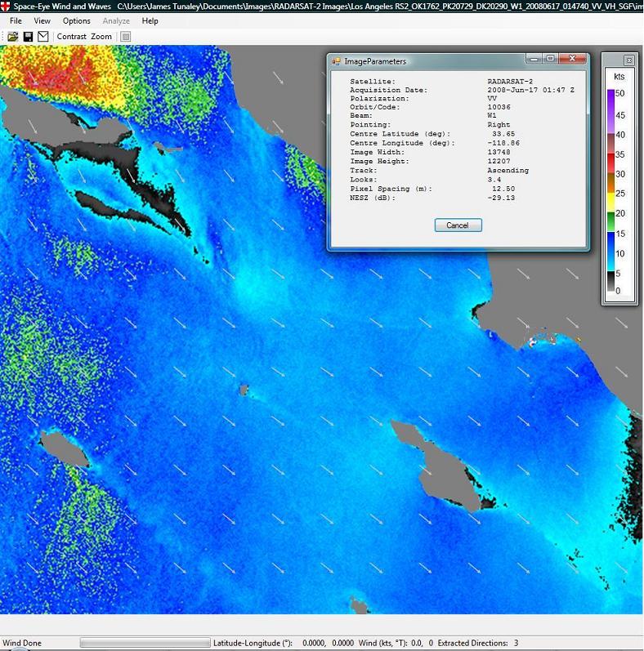Click the Space-Eye app icon in title bar
Image resolution: width=644 pixels, height=651 pixels.
7,6
